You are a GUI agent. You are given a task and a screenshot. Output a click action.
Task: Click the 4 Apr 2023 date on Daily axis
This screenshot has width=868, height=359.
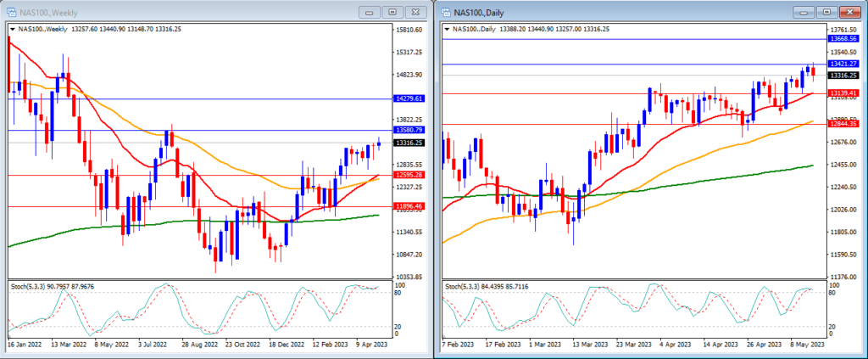676,344
